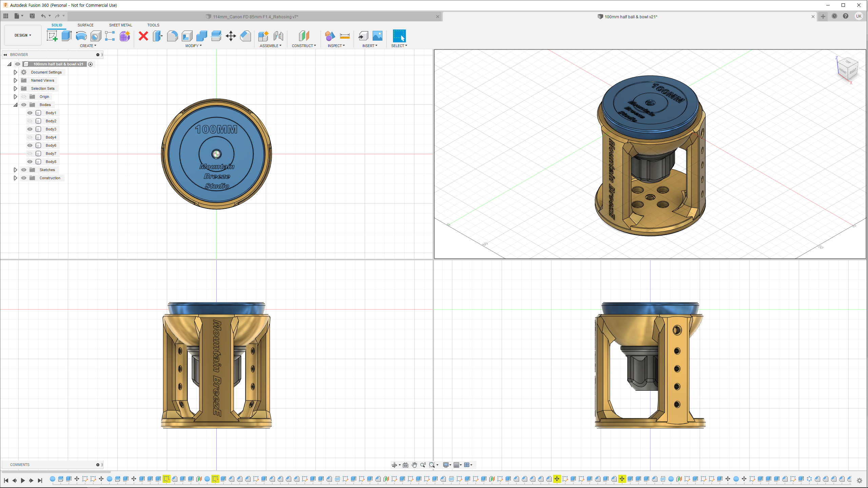Select the Revolve tool
Viewport: 868px width, 488px height.
(81, 36)
